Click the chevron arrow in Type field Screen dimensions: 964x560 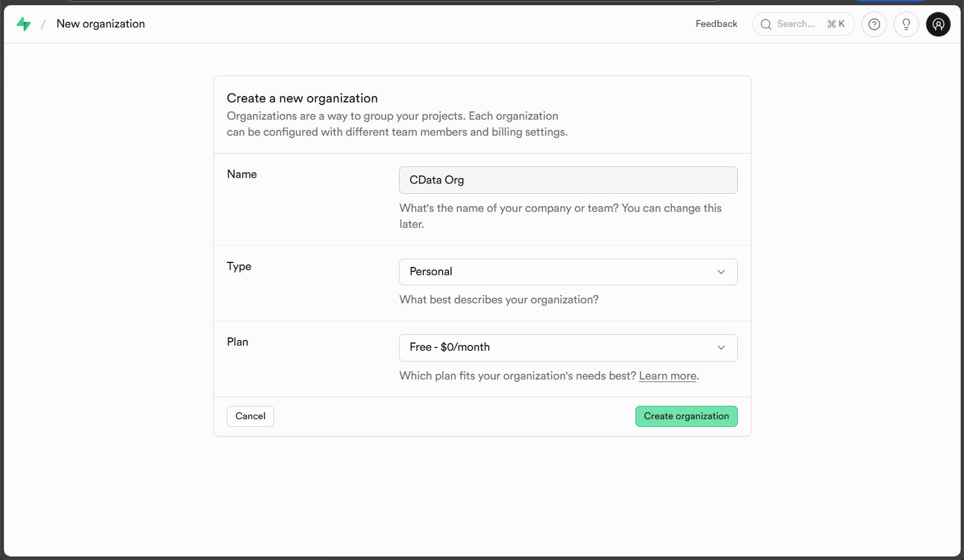[x=721, y=272]
